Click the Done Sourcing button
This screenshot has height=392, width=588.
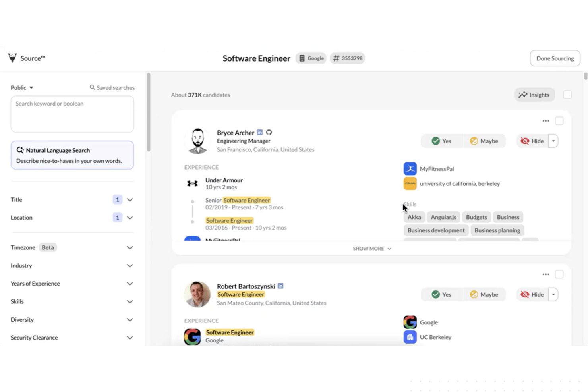(x=555, y=58)
